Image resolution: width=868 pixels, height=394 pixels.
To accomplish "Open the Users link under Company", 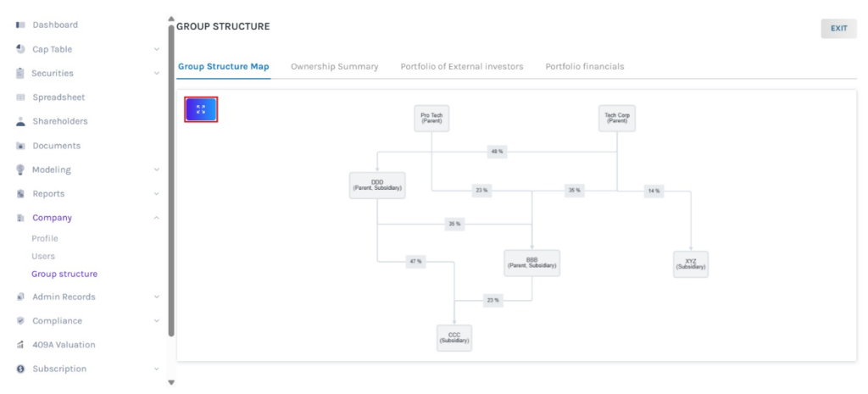I will coord(43,256).
